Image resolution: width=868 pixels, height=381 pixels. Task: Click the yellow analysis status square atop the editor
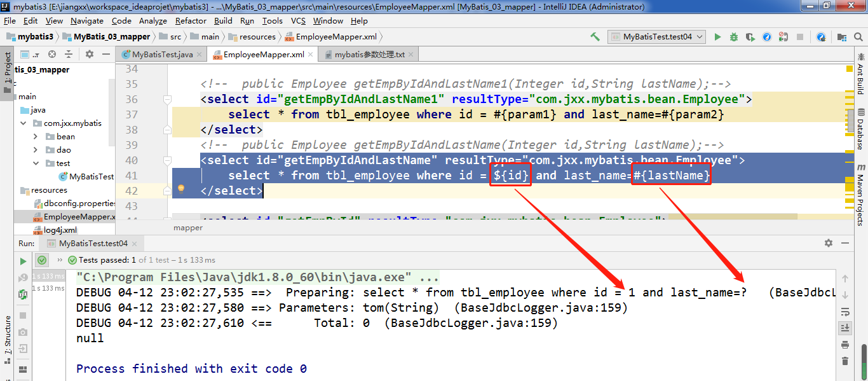coord(849,69)
